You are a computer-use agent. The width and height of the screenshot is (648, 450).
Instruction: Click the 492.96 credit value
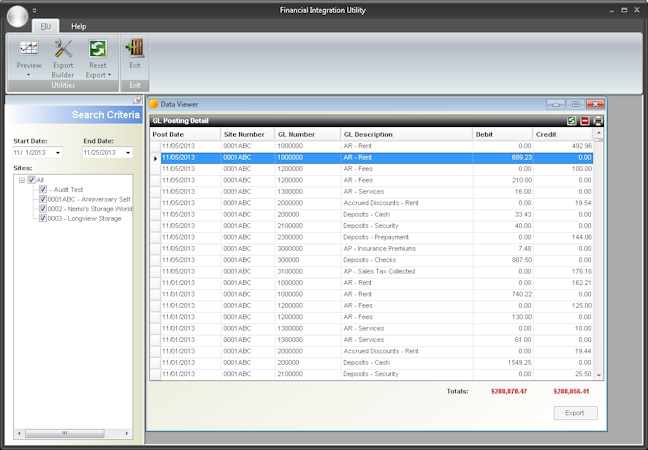(581, 146)
